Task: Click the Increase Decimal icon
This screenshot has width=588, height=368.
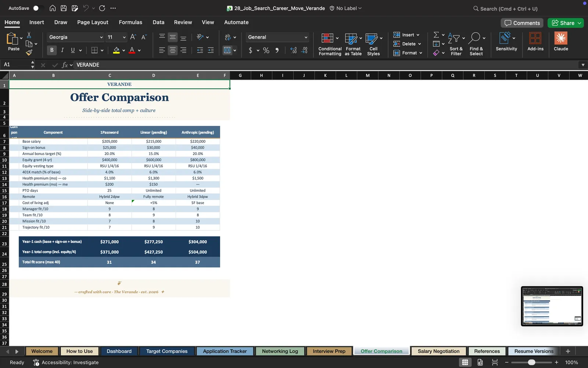Action: coord(293,50)
